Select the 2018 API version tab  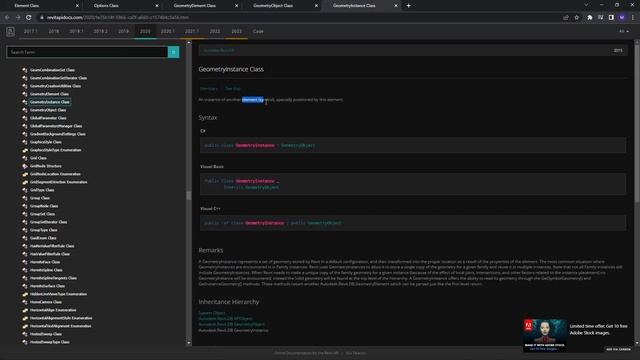coord(53,31)
